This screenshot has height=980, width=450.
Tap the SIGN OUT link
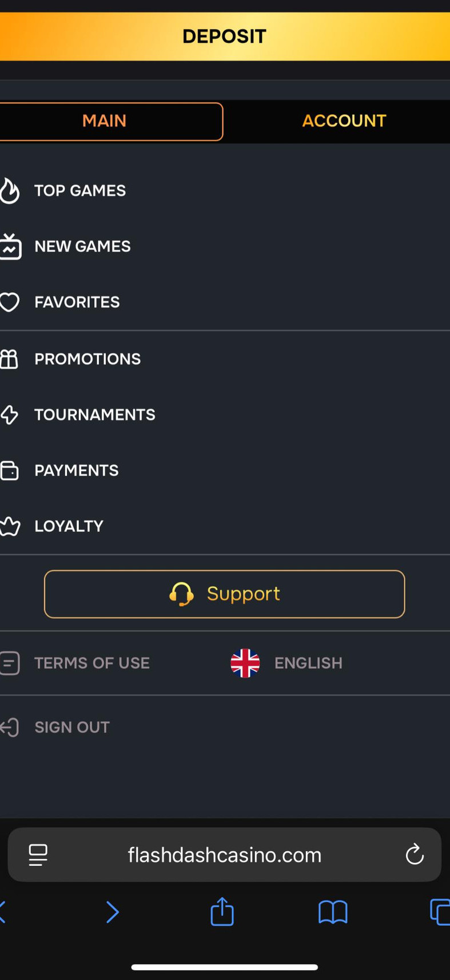pos(71,727)
